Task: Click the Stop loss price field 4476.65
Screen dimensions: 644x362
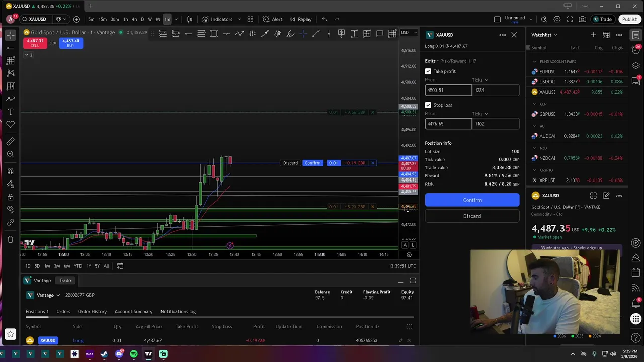Action: click(x=448, y=124)
